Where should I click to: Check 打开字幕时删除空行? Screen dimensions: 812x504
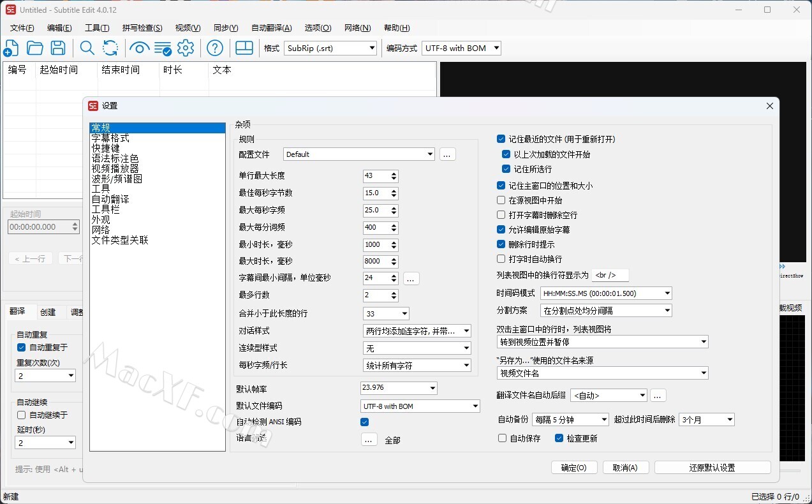[501, 215]
